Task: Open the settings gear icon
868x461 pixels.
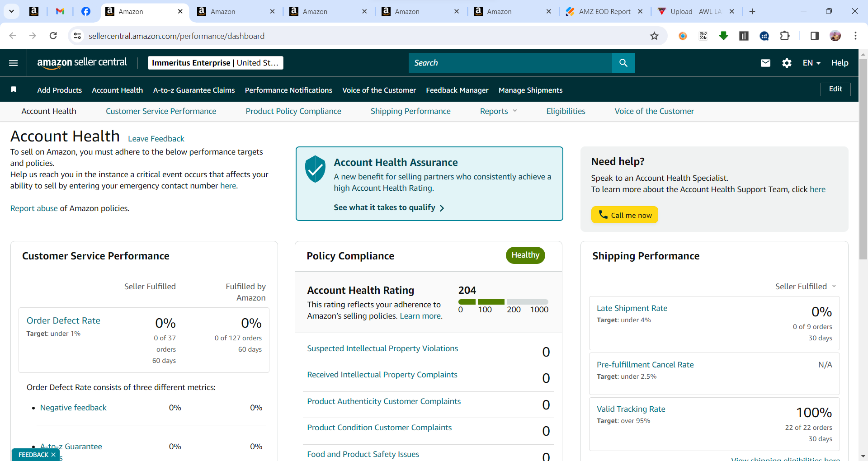Action: (787, 63)
